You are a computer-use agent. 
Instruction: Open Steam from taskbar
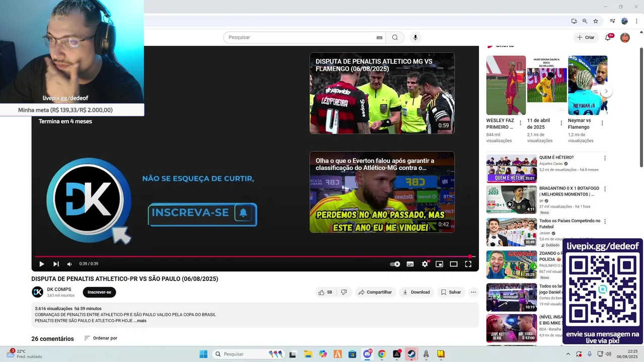pyautogui.click(x=412, y=354)
